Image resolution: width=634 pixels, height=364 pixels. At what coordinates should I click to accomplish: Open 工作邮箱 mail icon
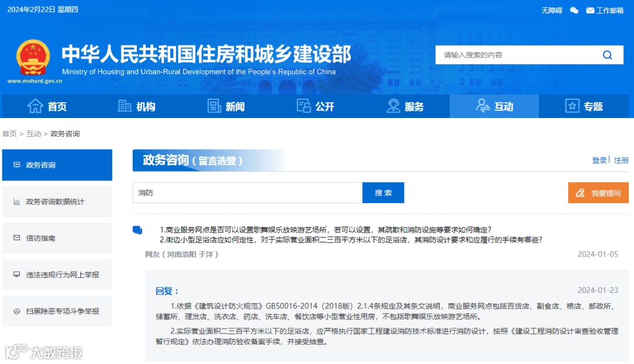pos(591,11)
